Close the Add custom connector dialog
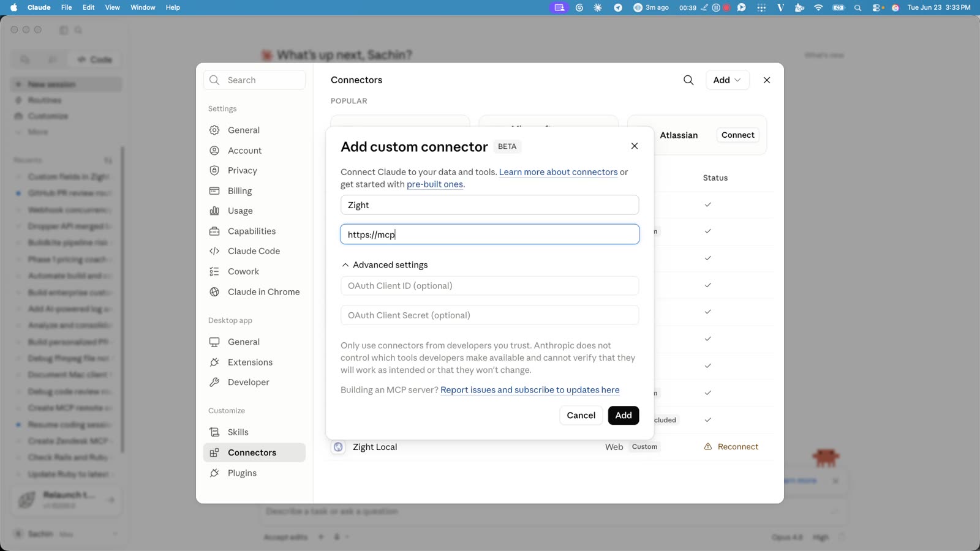The image size is (980, 551). (x=635, y=146)
